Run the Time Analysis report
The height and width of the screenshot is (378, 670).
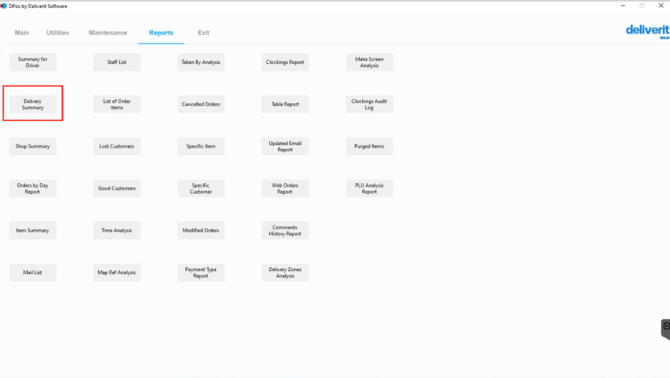pyautogui.click(x=117, y=230)
